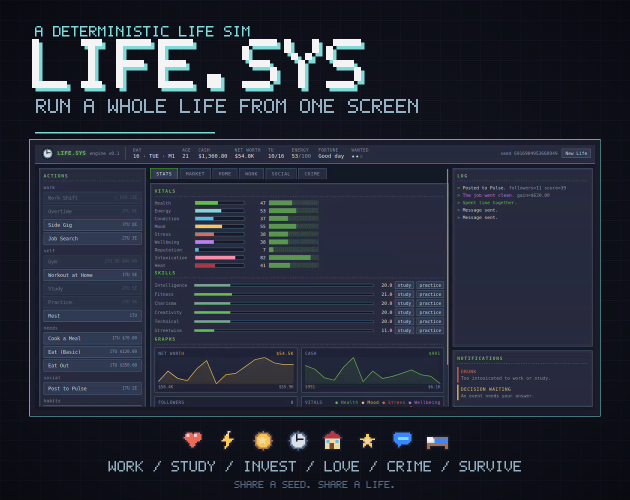Click the Rest action

(x=92, y=316)
